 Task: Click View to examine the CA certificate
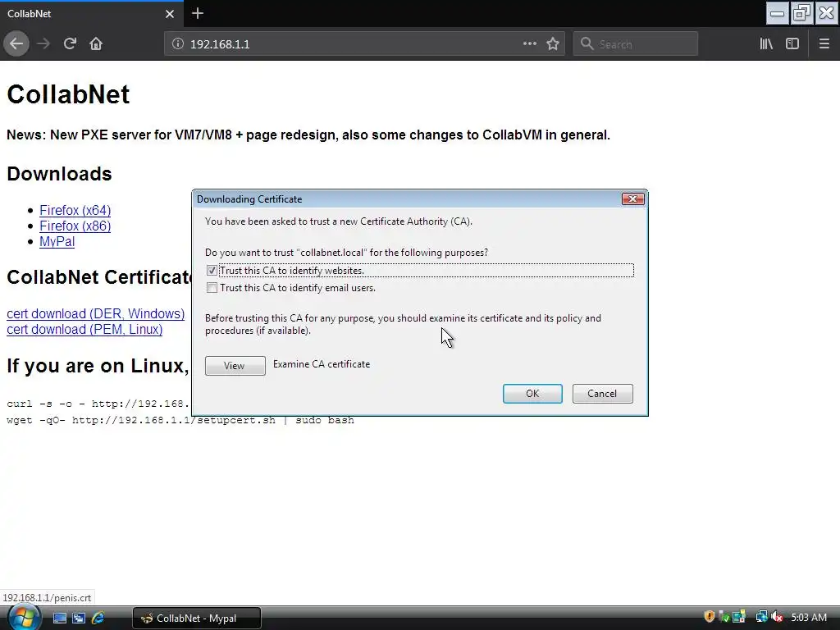click(235, 366)
